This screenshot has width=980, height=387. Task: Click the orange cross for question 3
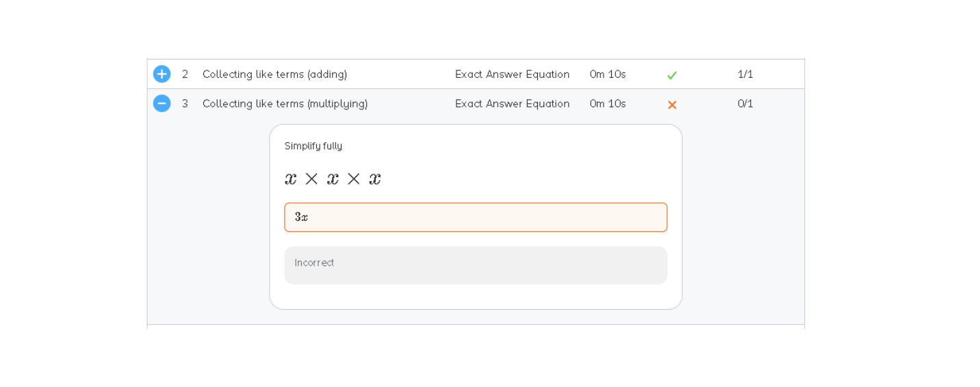(672, 105)
